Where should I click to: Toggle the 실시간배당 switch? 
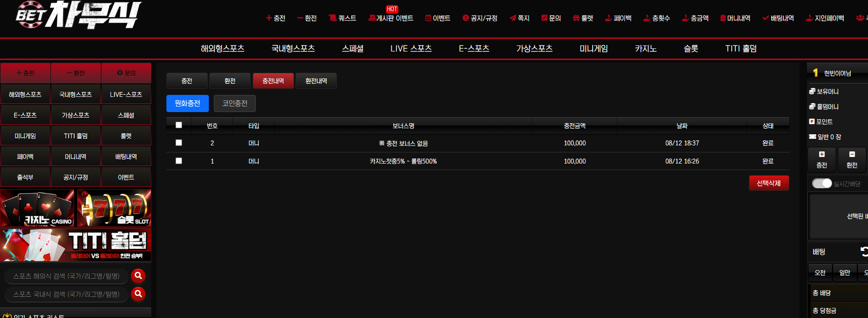point(822,183)
